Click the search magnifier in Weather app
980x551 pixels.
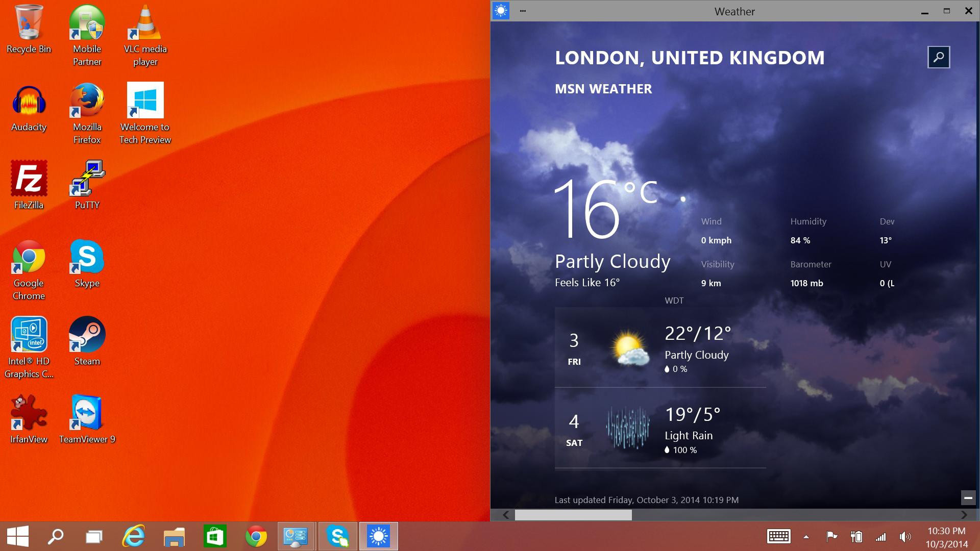938,57
